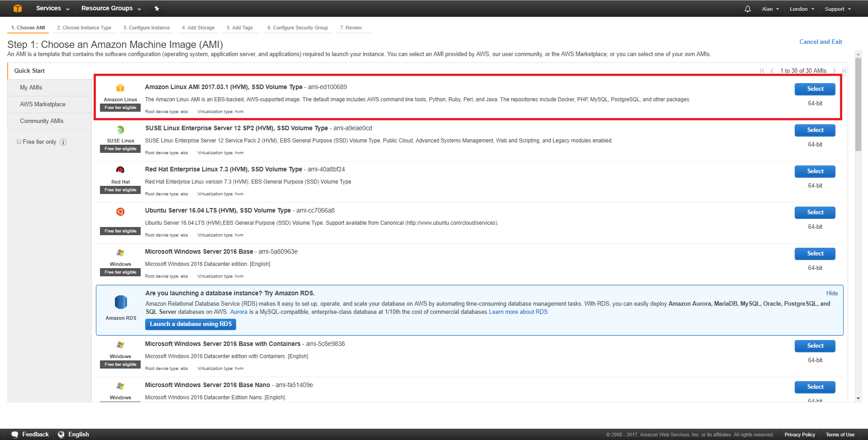868x440 pixels.
Task: Select SUSE Linux Enterprise Server 12 SP2
Action: tap(815, 130)
